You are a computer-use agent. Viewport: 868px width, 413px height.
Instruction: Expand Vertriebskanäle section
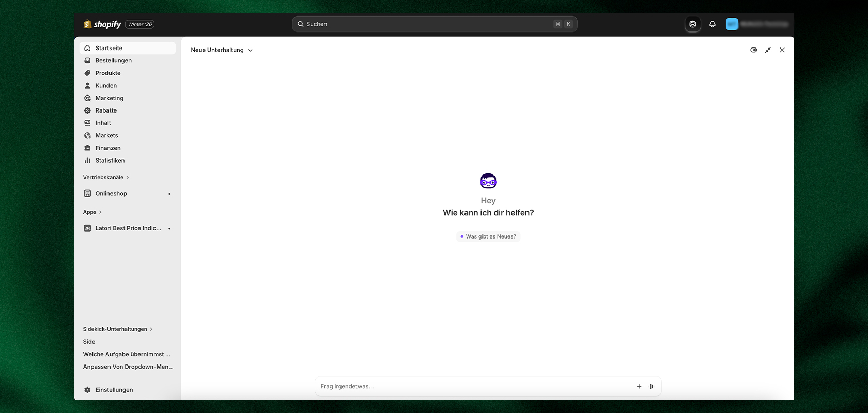click(106, 177)
